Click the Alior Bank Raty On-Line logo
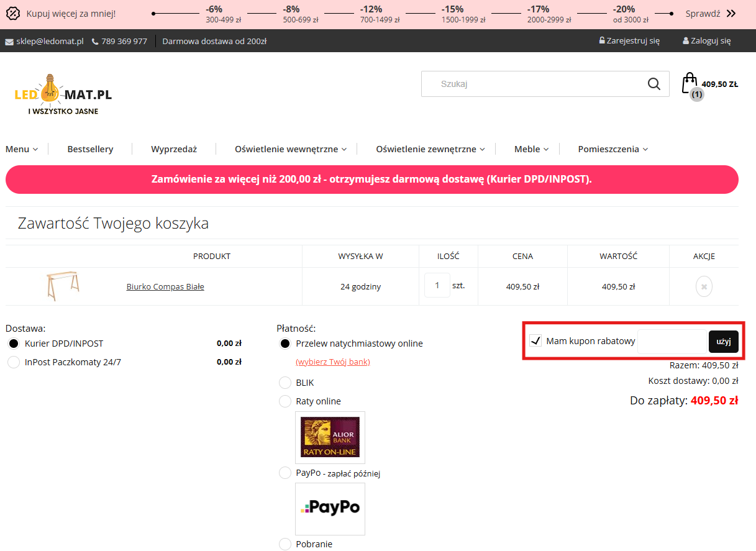The image size is (756, 551). pos(330,437)
